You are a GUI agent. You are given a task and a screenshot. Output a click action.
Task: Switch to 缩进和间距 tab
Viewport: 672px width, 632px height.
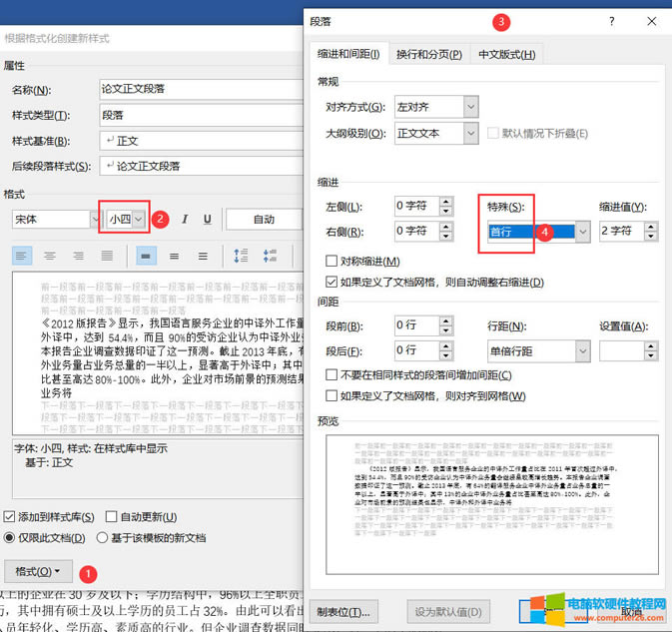coord(348,54)
